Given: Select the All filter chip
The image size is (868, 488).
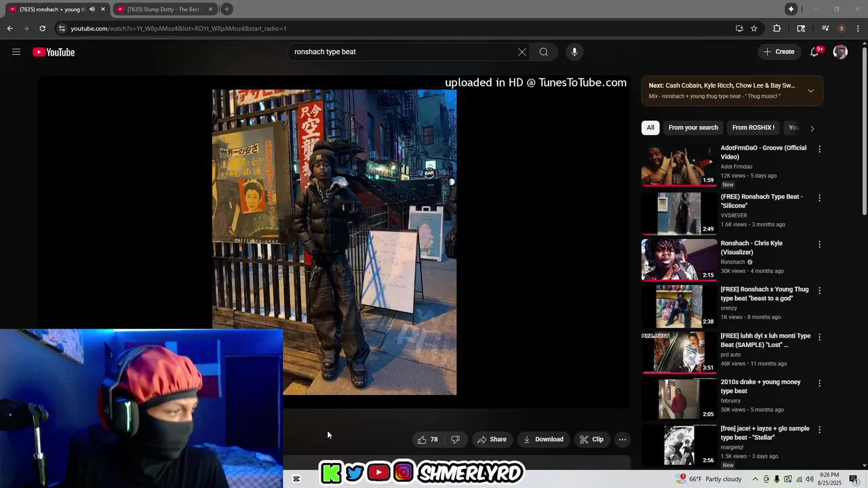Looking at the screenshot, I should pos(650,127).
